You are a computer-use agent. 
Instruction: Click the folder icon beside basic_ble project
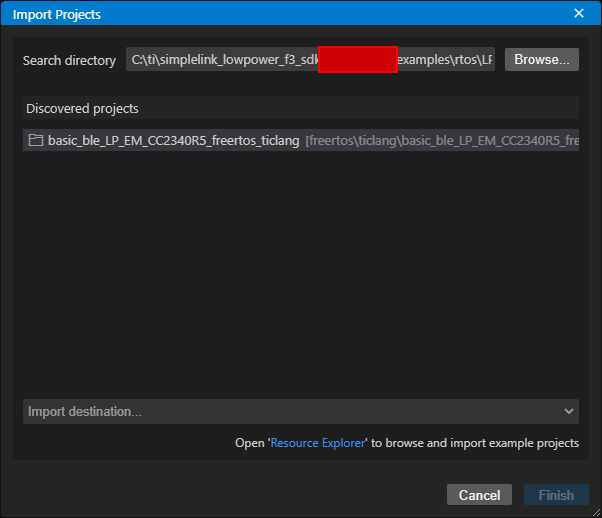point(35,140)
